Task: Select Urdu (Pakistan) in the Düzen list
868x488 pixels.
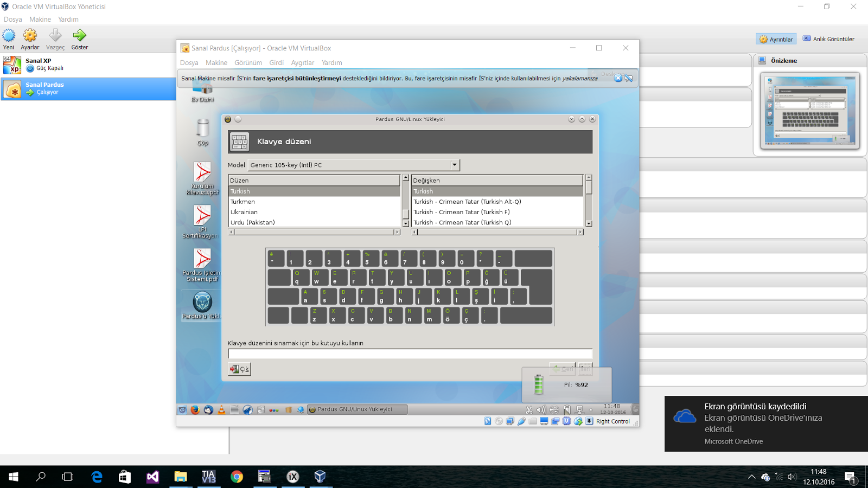Action: [314, 222]
